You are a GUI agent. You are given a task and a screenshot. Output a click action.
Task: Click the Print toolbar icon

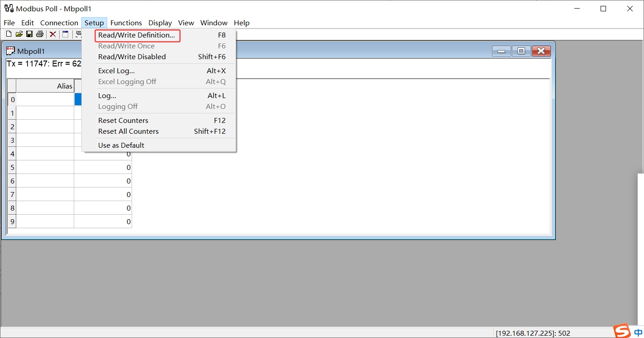(x=40, y=34)
